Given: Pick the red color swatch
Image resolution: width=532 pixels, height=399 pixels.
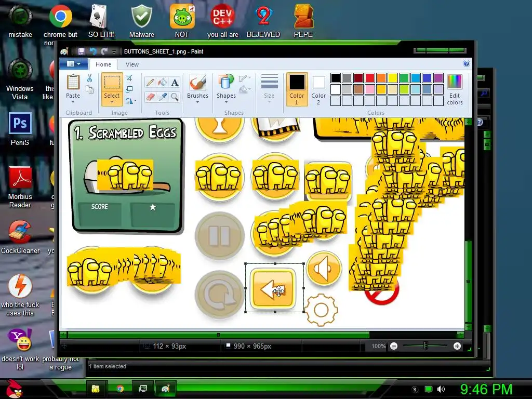Looking at the screenshot, I should [x=370, y=78].
